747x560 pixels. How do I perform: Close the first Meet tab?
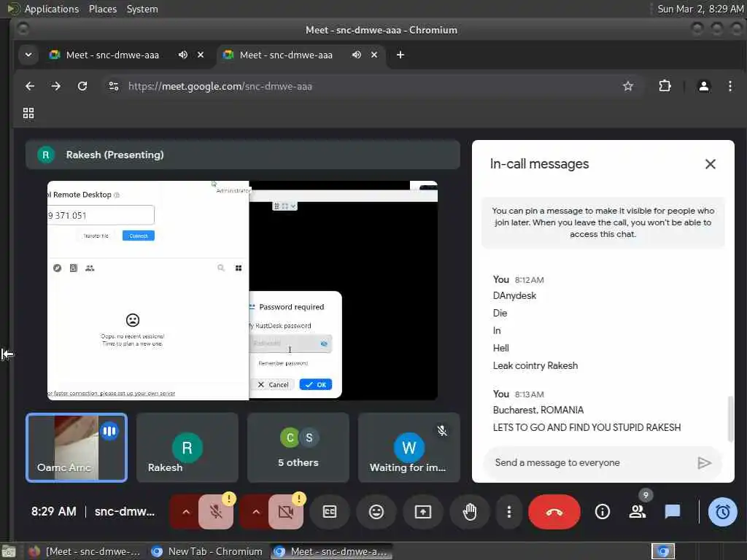tap(201, 55)
